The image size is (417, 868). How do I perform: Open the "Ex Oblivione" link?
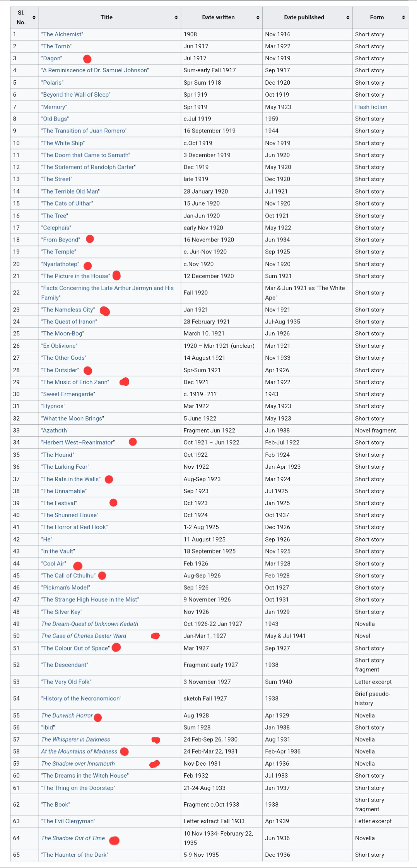coord(60,346)
